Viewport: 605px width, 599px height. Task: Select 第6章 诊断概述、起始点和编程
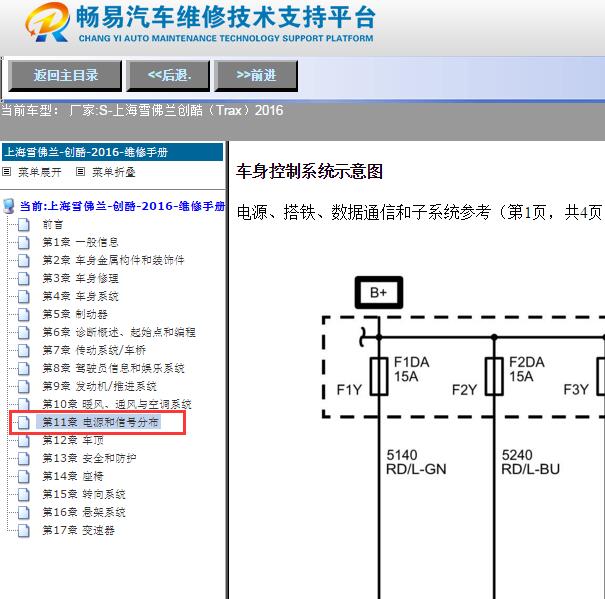(x=118, y=332)
